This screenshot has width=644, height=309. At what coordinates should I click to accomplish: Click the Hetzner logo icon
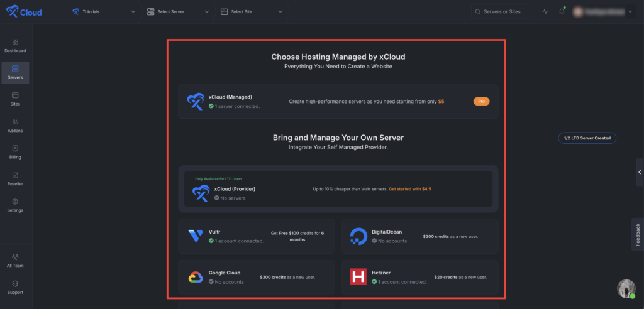point(358,276)
